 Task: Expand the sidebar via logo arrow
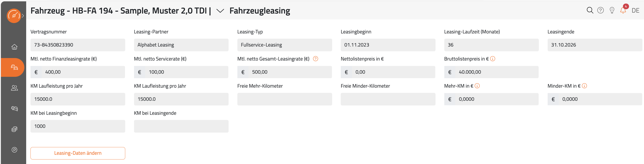pos(23,16)
